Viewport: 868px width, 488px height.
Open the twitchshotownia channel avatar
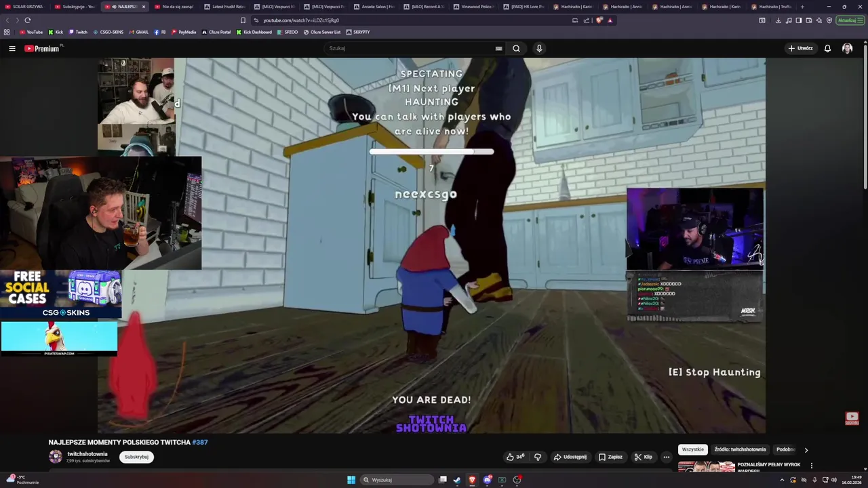click(x=56, y=457)
